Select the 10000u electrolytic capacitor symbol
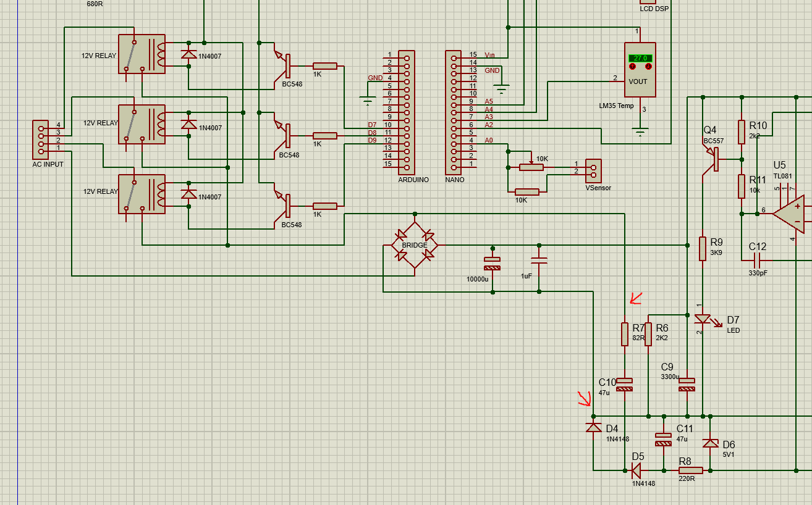The height and width of the screenshot is (505, 812). tap(492, 264)
